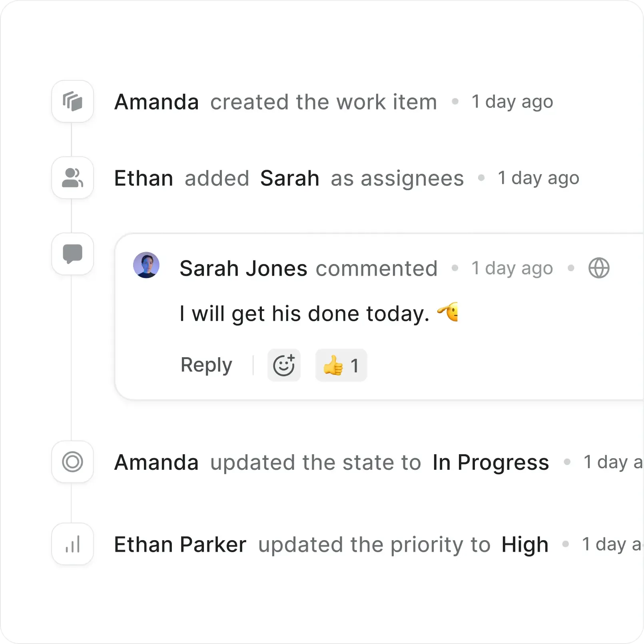
Task: Click Reply under Sarah's comment
Action: pos(206,365)
